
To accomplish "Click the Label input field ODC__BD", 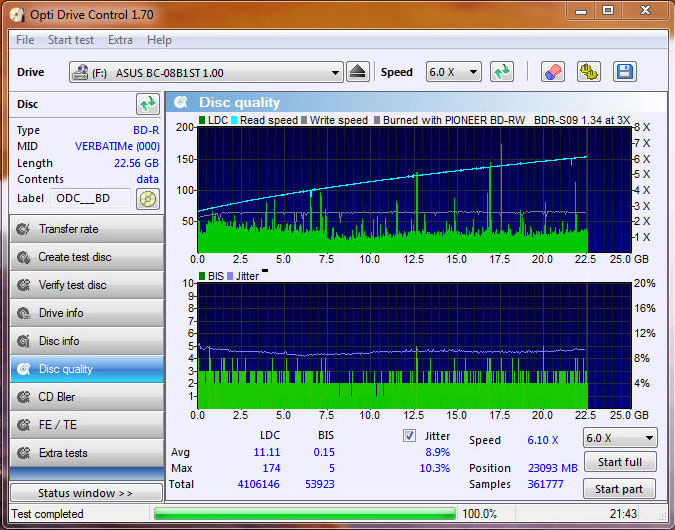I will coord(90,198).
